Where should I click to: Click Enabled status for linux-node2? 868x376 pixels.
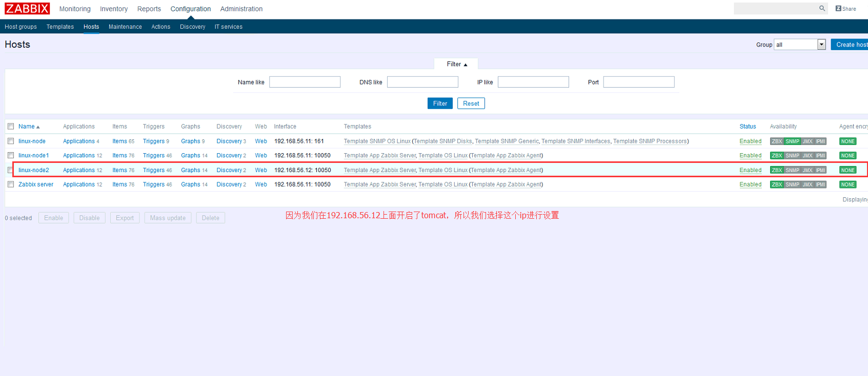750,170
